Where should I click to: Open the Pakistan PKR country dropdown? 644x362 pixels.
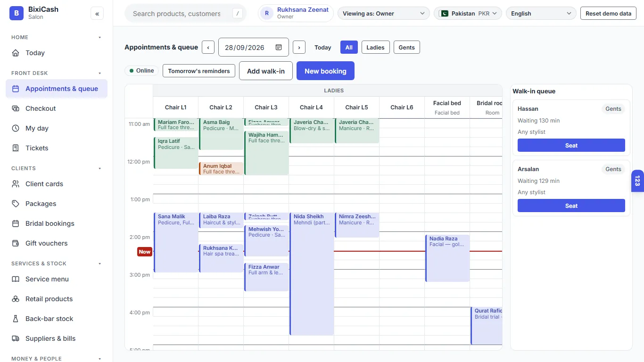[x=468, y=14]
